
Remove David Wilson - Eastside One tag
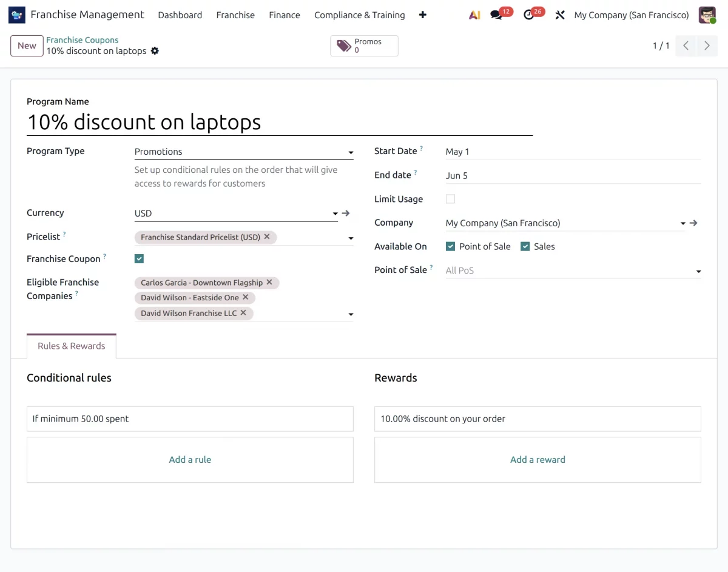point(246,297)
